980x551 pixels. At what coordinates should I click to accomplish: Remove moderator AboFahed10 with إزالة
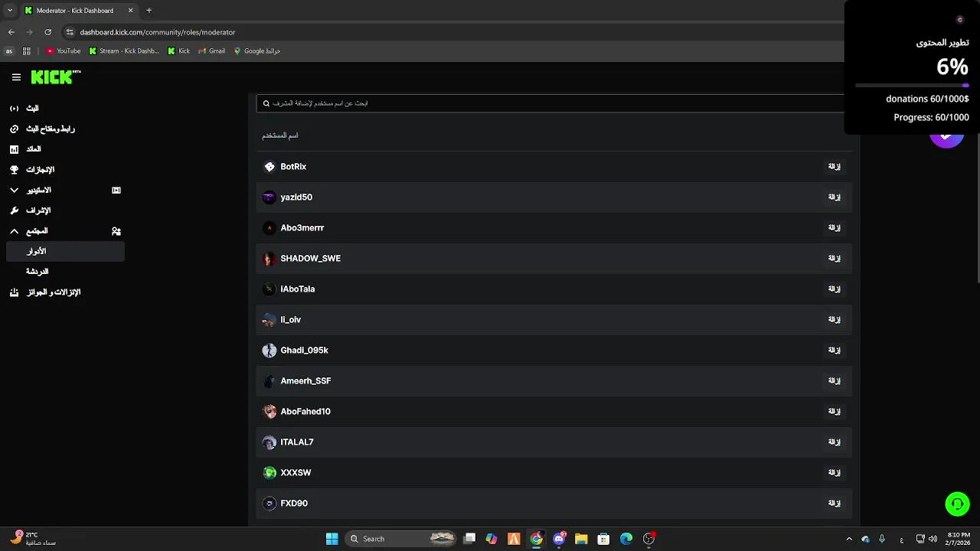(x=835, y=411)
